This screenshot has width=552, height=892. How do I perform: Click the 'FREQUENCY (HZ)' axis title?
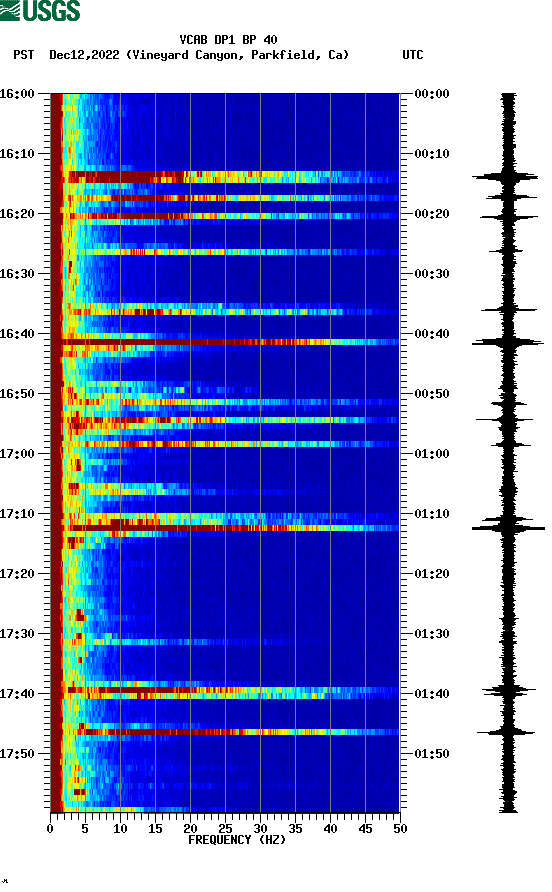tap(237, 840)
